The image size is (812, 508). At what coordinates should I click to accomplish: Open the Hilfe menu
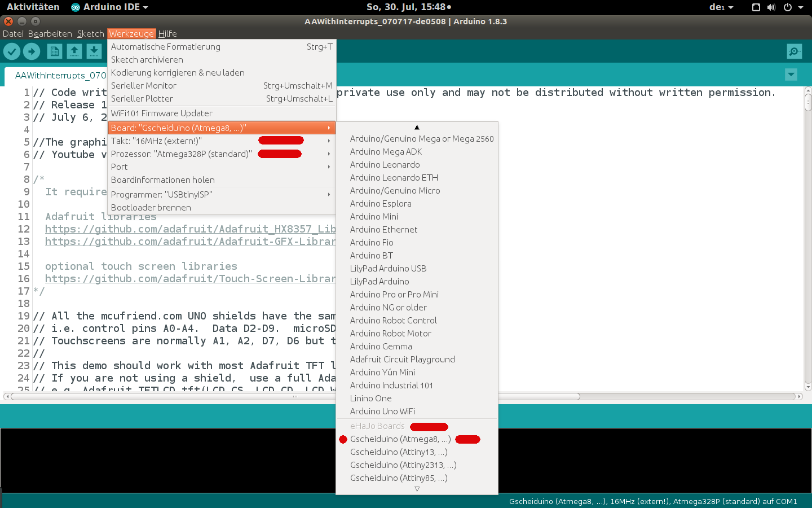167,33
